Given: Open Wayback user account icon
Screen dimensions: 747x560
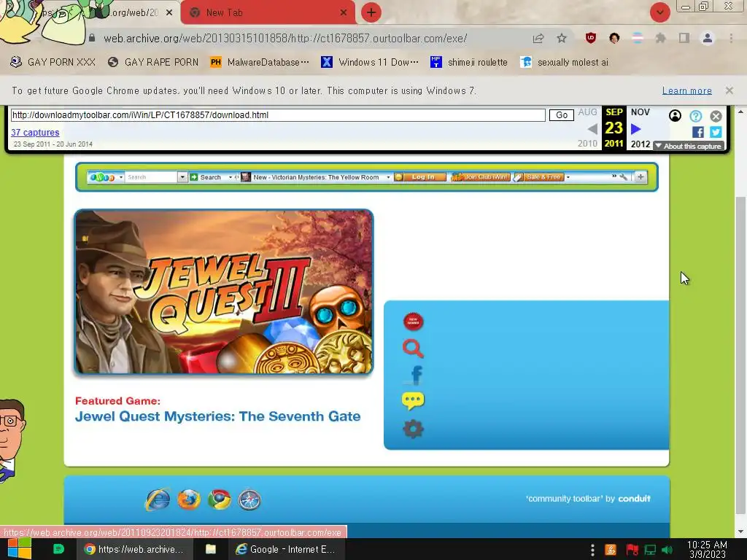Looking at the screenshot, I should click(675, 116).
